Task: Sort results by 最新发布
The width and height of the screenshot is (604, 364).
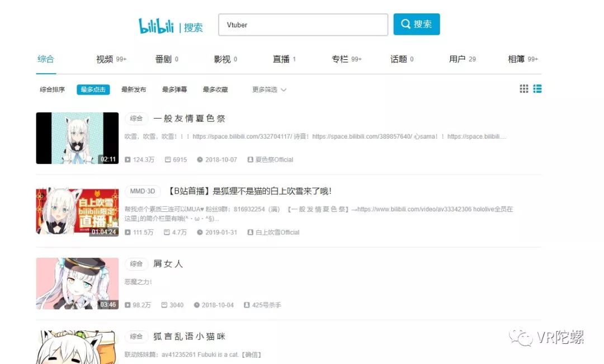Action: click(x=134, y=90)
